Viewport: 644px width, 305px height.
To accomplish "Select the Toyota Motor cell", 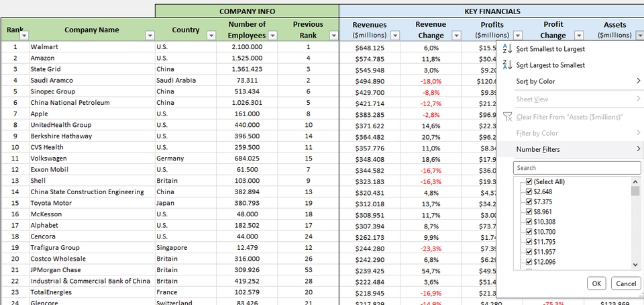I will (x=92, y=203).
